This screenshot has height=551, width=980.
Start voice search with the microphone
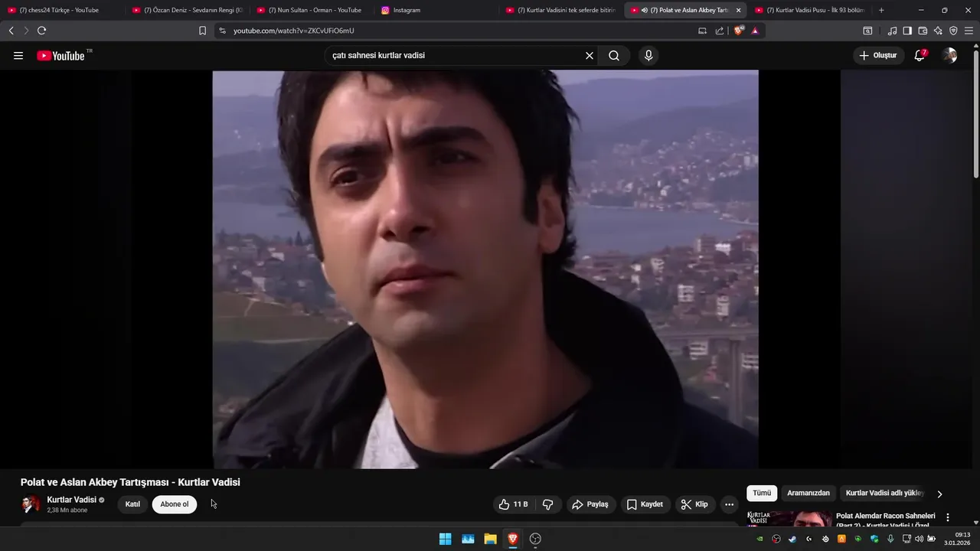[x=648, y=55]
